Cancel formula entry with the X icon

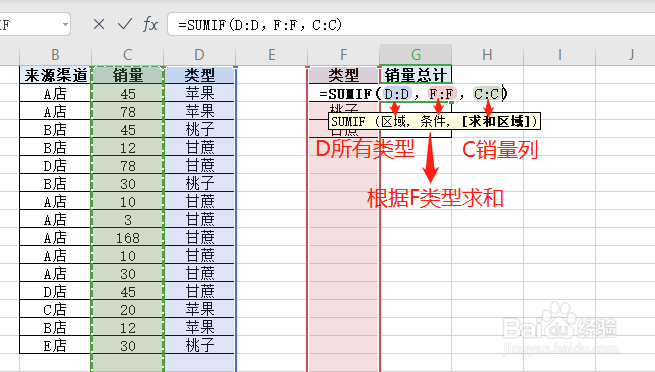[x=99, y=24]
